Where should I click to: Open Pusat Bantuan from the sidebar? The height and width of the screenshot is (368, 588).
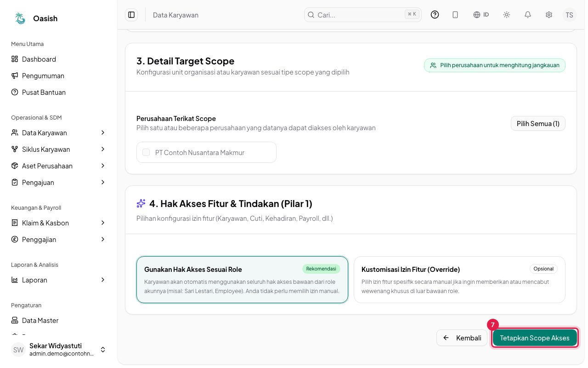59,92
